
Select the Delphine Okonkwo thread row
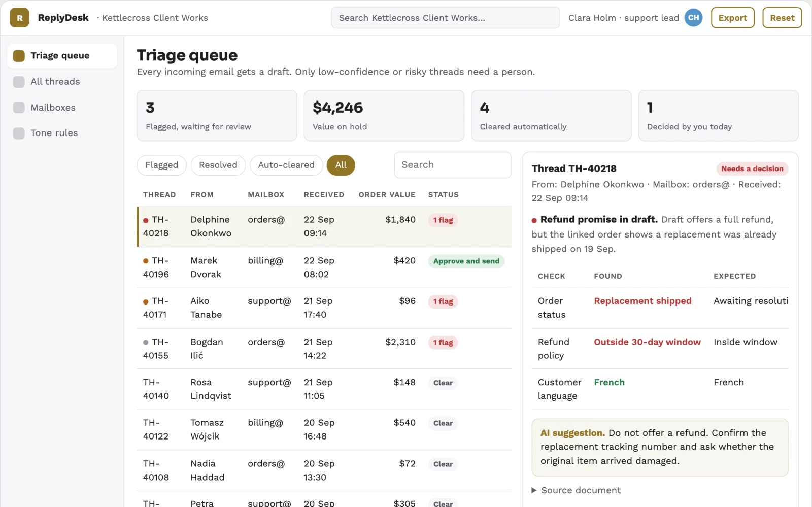coord(324,226)
